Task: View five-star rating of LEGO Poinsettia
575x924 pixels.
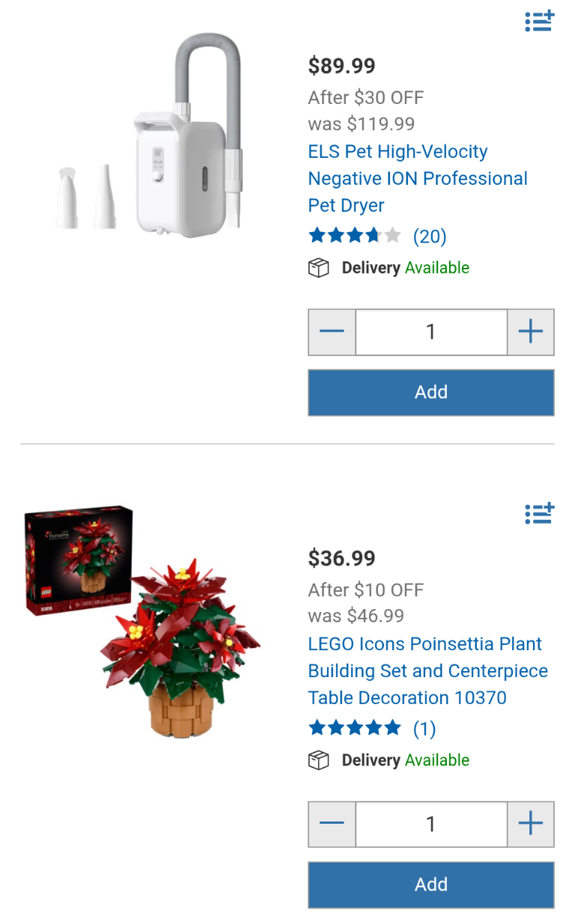Action: tap(355, 729)
